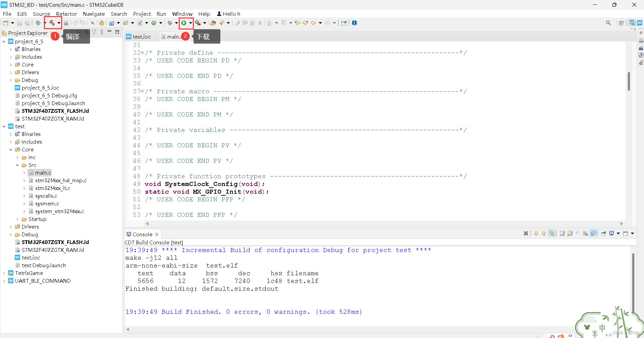
Task: Close the Console tab
Action: 157,234
